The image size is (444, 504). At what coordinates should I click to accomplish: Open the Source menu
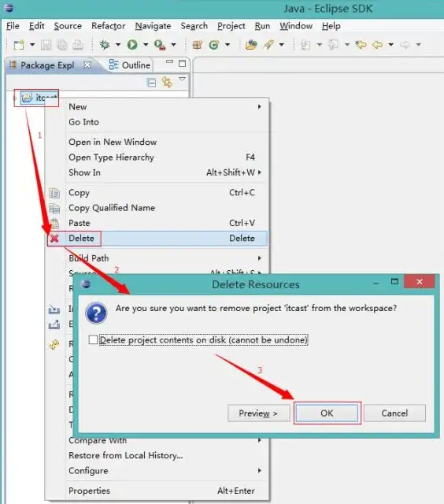68,26
